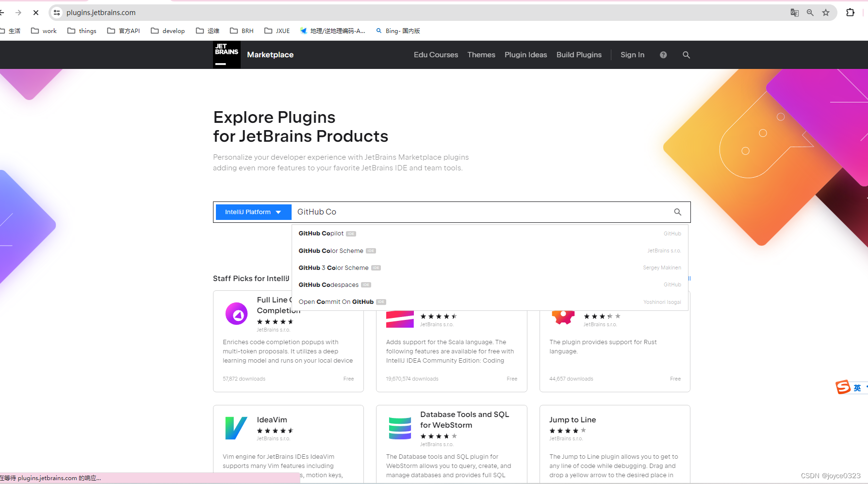This screenshot has height=484, width=868.
Task: Open the Marketplace home link
Action: (x=270, y=55)
